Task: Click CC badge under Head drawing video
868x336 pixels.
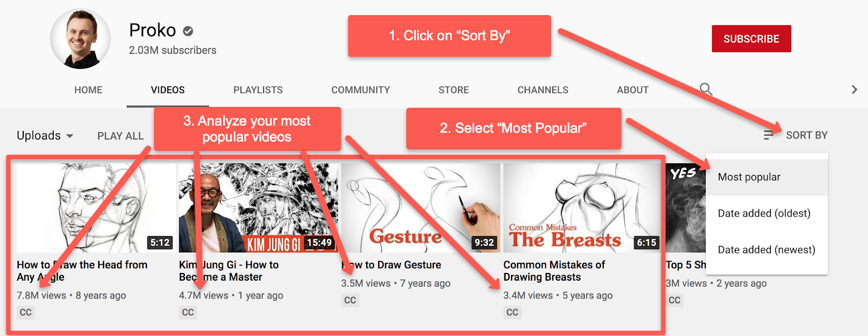Action: point(25,312)
